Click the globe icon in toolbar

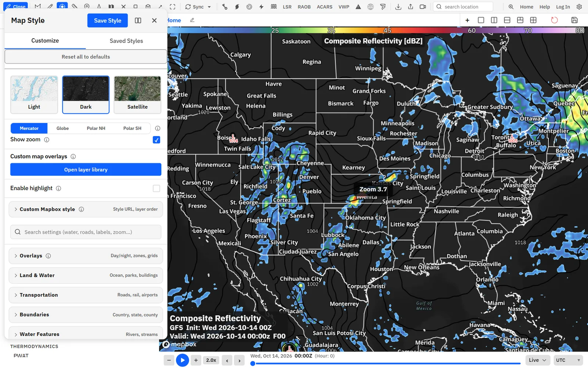(x=370, y=7)
